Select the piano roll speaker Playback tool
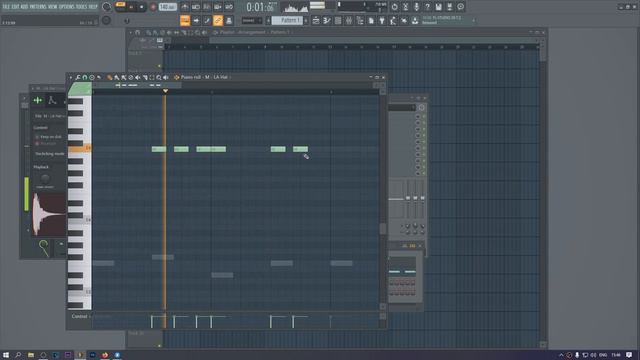The image size is (640, 360). [166, 78]
